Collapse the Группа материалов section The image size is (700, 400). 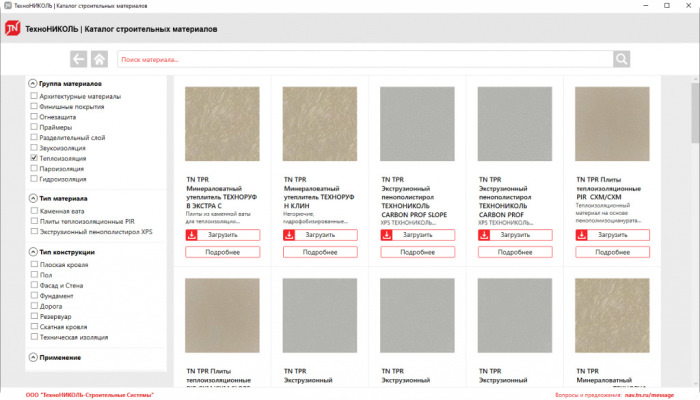[33, 83]
